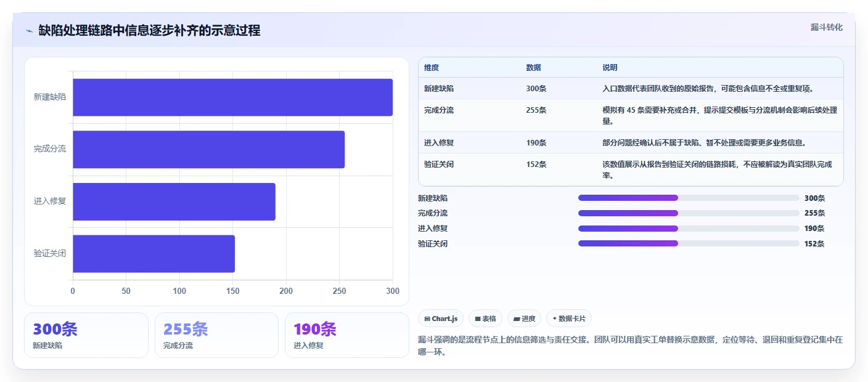Click the 新建缺陷 label on the chart axis
The width and height of the screenshot is (868, 382).
pos(50,97)
